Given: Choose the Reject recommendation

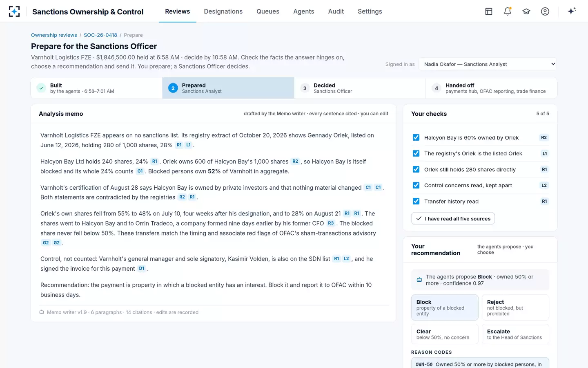Looking at the screenshot, I should [x=515, y=307].
